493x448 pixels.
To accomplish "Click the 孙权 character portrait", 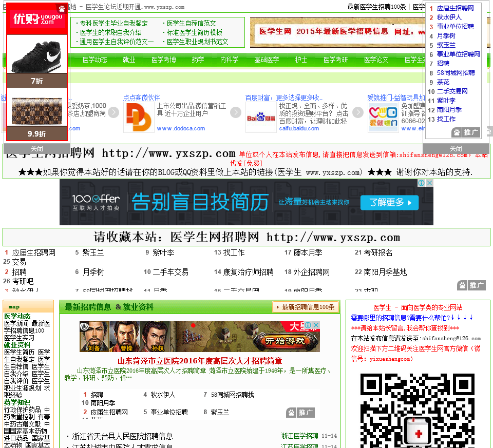I will [x=156, y=337].
